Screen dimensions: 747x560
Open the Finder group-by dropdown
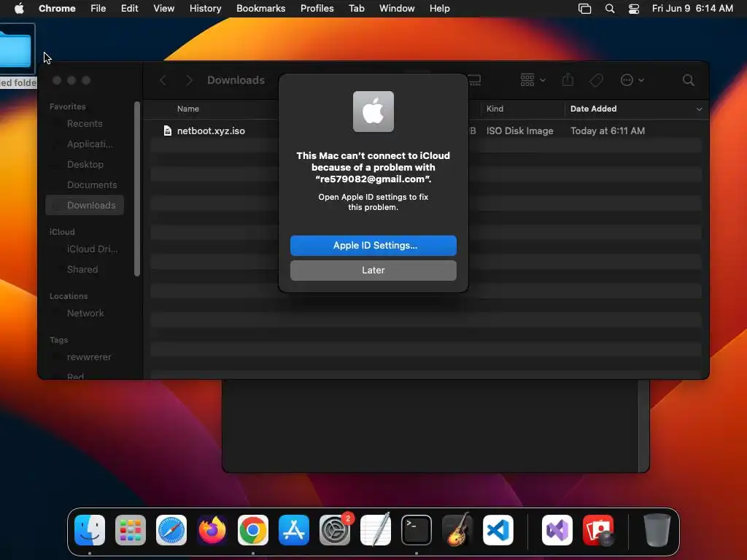coord(533,80)
